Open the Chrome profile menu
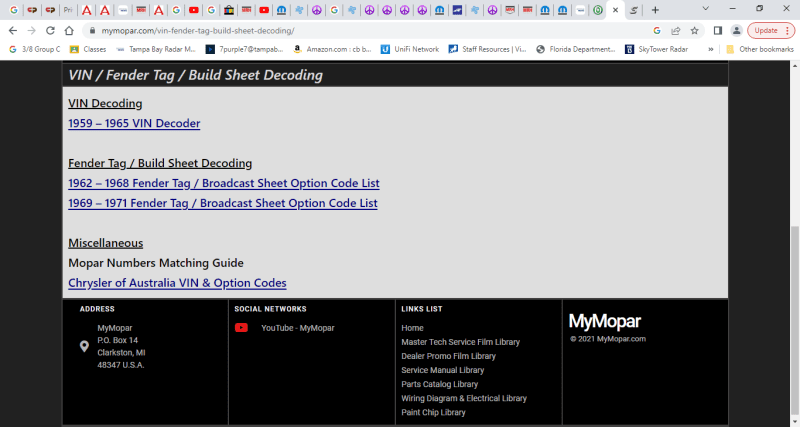 [736, 31]
